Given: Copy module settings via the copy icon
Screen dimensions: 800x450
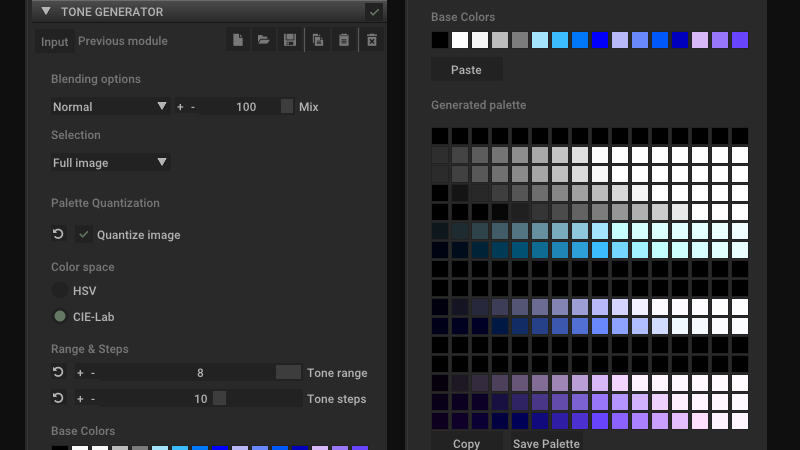Looking at the screenshot, I should click(318, 41).
